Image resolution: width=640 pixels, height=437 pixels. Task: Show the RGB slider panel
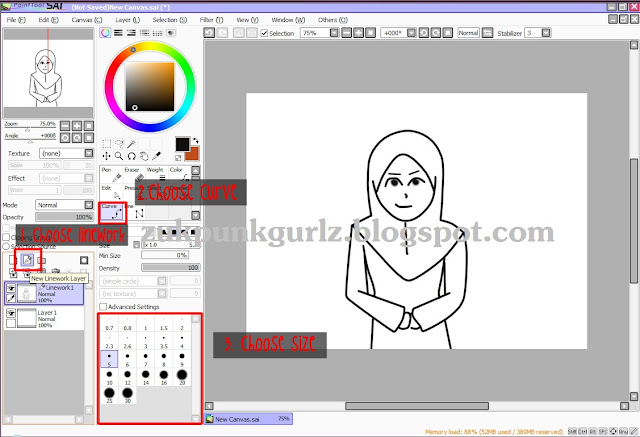(x=118, y=33)
